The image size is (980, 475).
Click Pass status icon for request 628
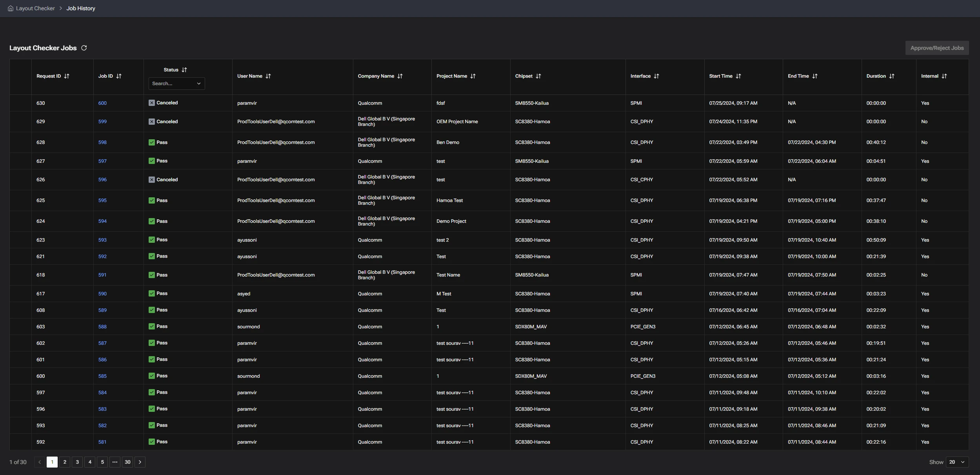point(152,142)
